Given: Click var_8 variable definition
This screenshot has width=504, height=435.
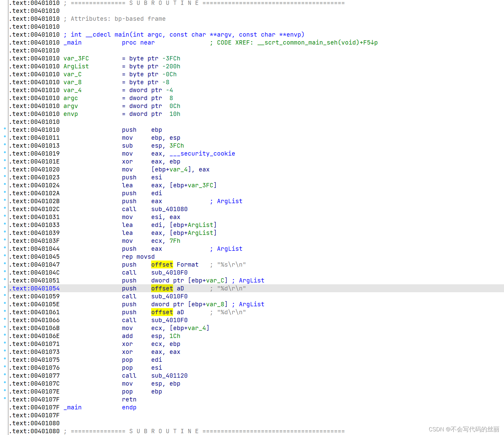Looking at the screenshot, I should [116, 82].
